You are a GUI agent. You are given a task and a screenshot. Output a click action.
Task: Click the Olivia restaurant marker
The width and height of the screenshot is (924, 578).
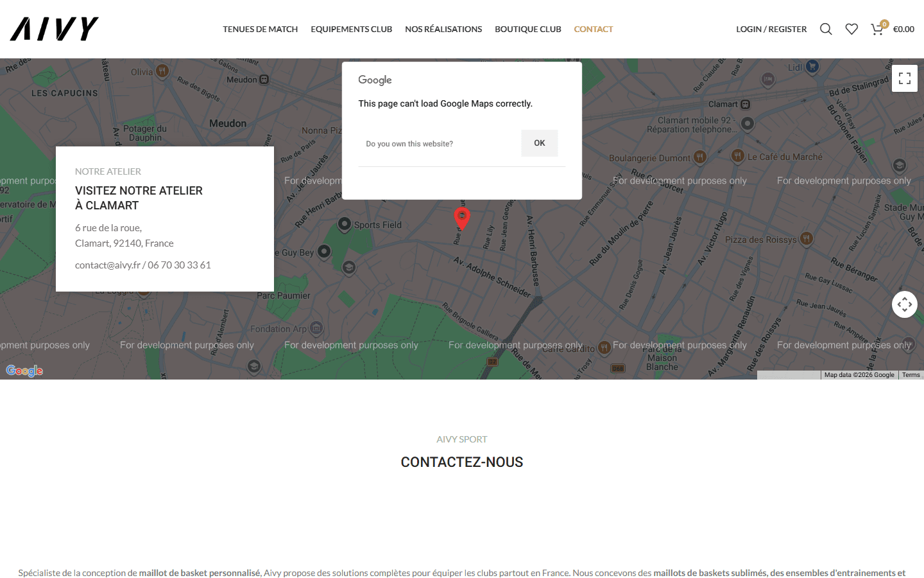coord(162,71)
